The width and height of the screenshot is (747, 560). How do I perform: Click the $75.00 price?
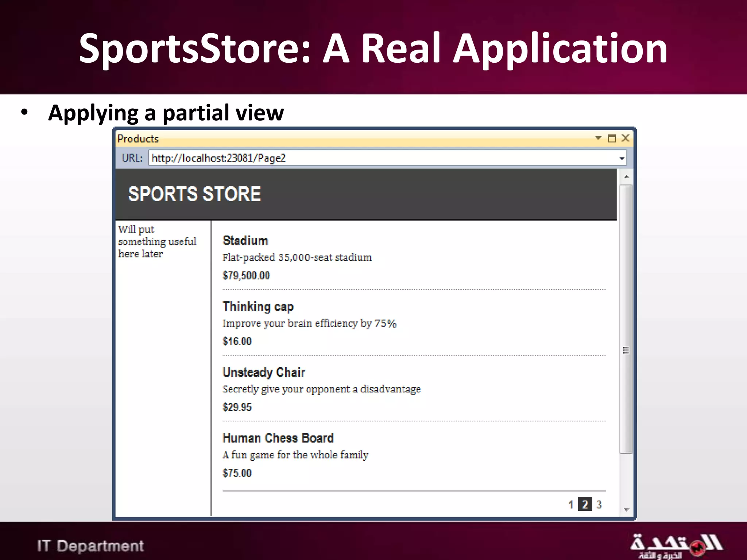[x=237, y=473]
